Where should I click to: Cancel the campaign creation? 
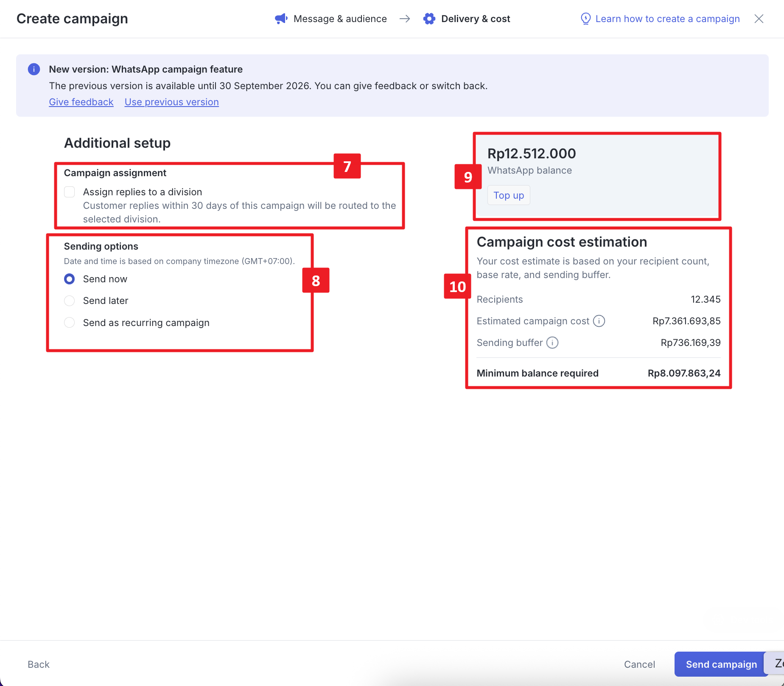(x=639, y=664)
